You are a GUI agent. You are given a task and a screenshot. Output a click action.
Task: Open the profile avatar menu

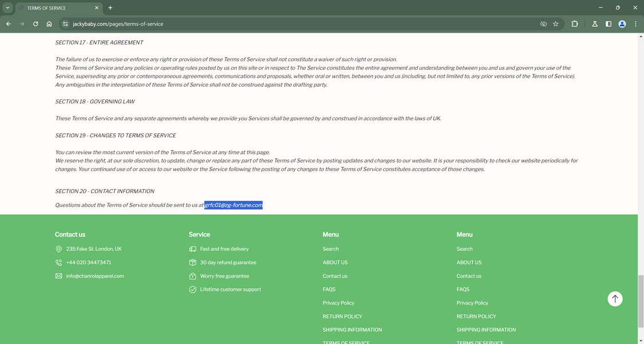[622, 24]
